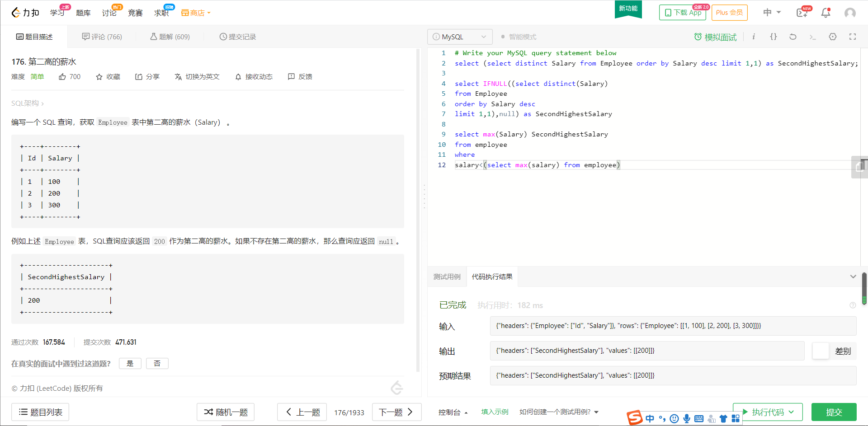The width and height of the screenshot is (868, 426).
Task: Open the editor settings gear icon
Action: (x=833, y=37)
